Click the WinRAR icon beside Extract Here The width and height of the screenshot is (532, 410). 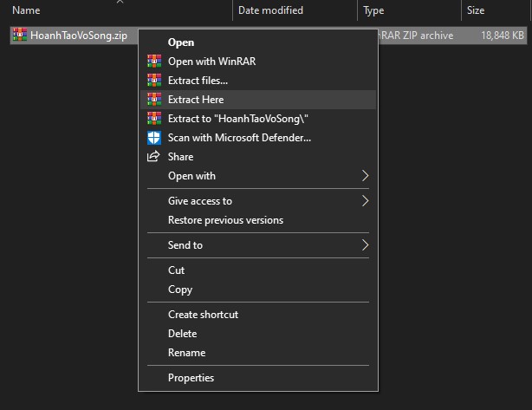154,100
